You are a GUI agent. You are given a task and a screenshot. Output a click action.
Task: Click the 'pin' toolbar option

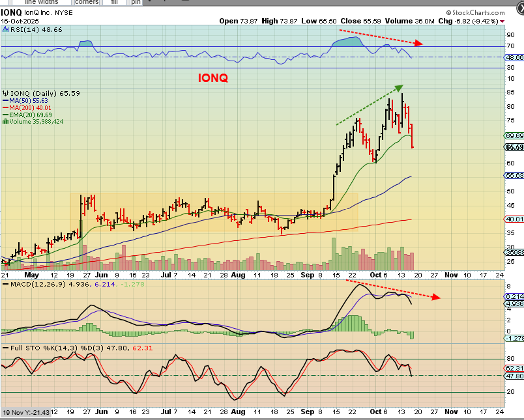pos(136,2)
